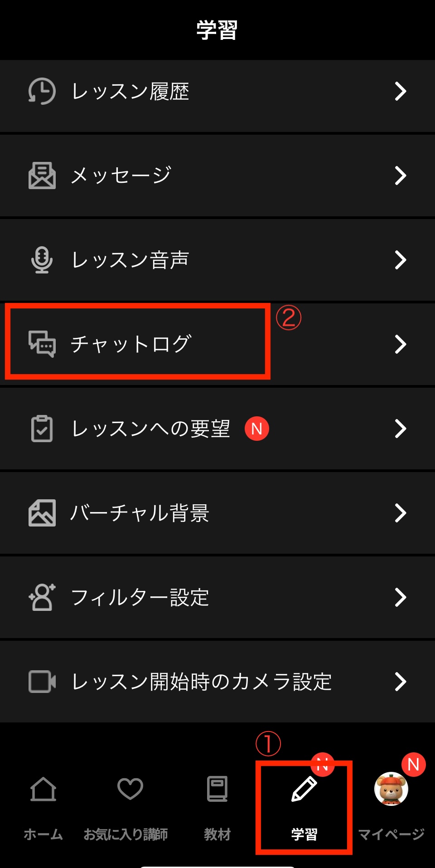
Task: Tap the camera icon for lesson start settings
Action: click(x=42, y=682)
